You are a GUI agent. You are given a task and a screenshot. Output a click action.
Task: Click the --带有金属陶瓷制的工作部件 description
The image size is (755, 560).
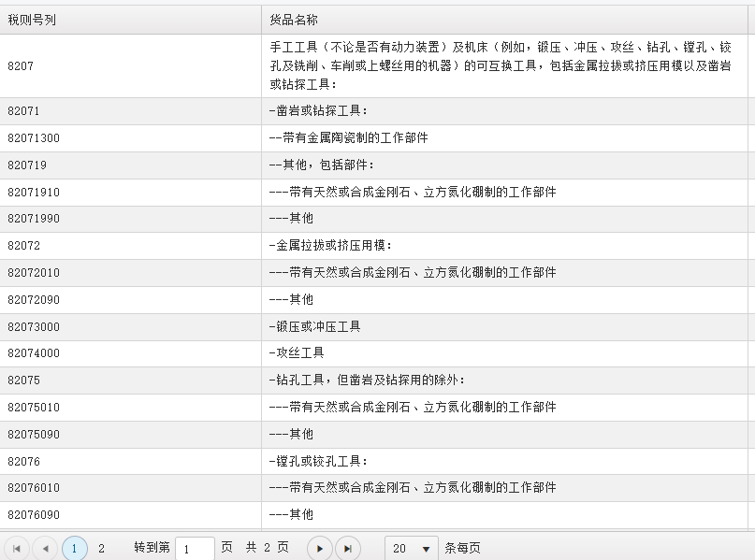349,137
